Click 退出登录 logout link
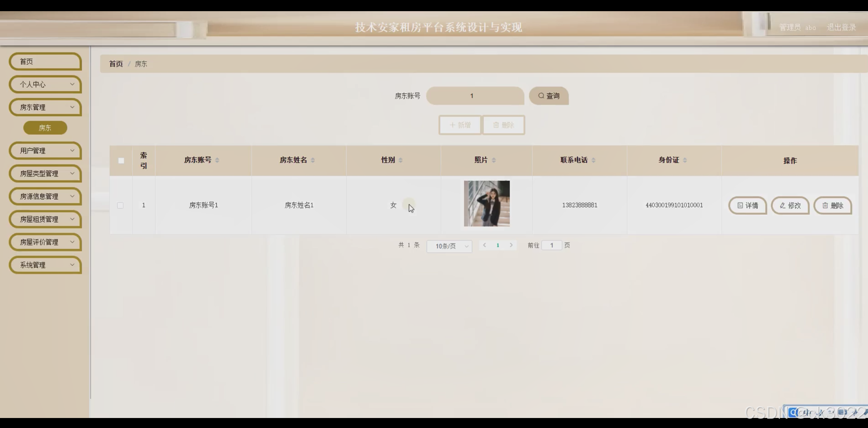The width and height of the screenshot is (868, 428). (841, 27)
